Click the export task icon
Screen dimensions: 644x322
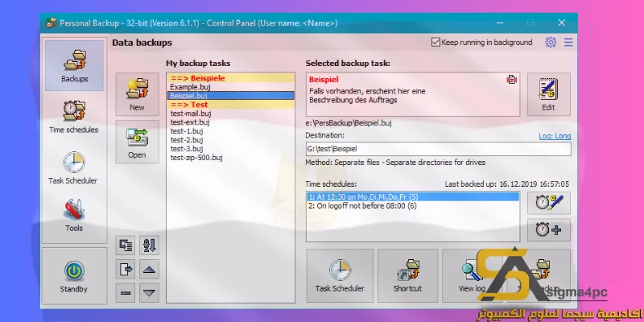126,269
